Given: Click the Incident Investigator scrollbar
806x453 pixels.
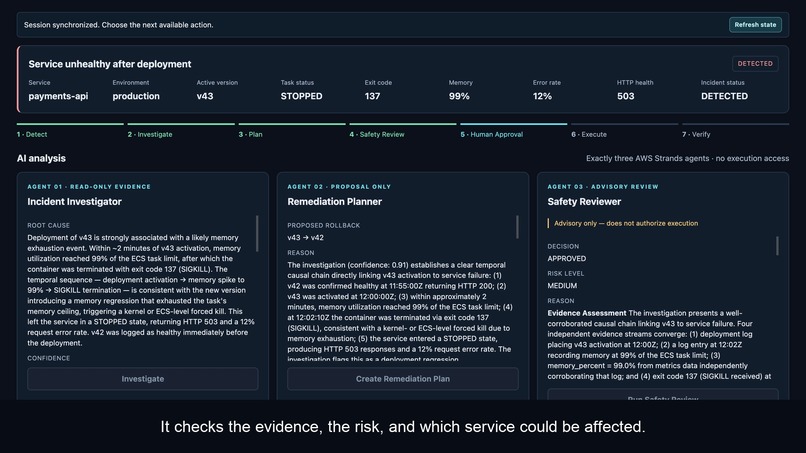Looking at the screenshot, I should tap(257, 233).
